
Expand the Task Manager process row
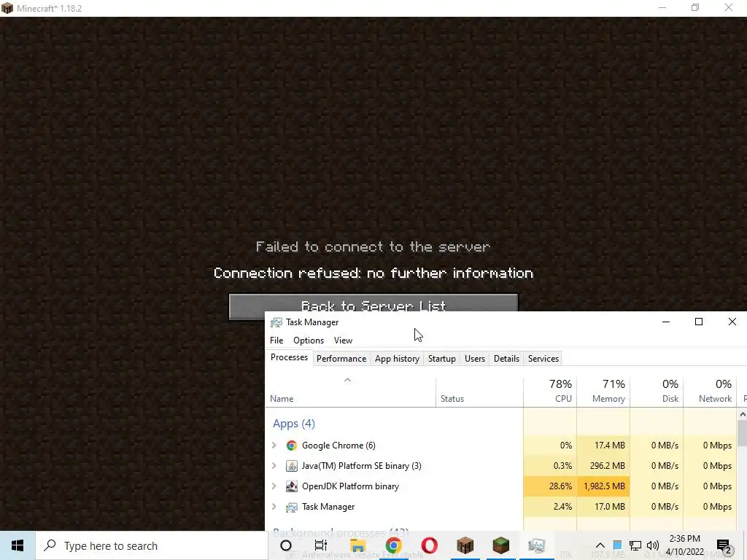pos(274,507)
